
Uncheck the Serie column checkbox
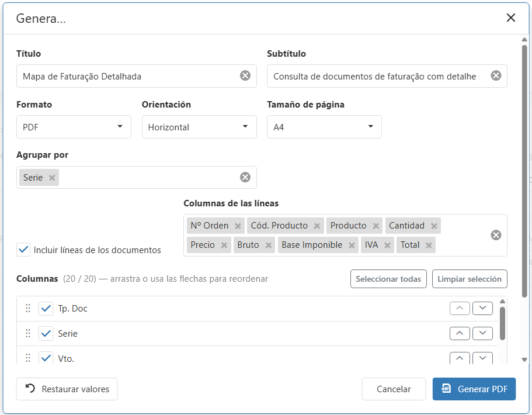tap(46, 334)
